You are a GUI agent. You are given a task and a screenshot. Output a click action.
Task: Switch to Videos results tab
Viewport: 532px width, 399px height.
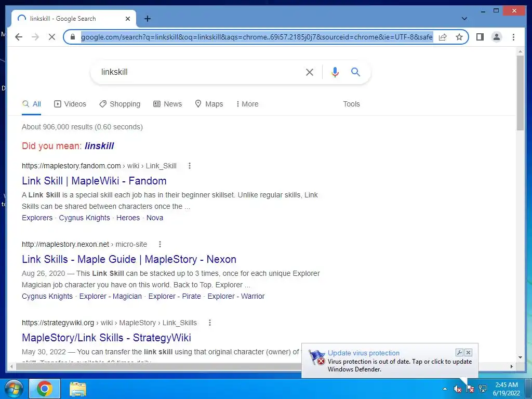click(70, 104)
